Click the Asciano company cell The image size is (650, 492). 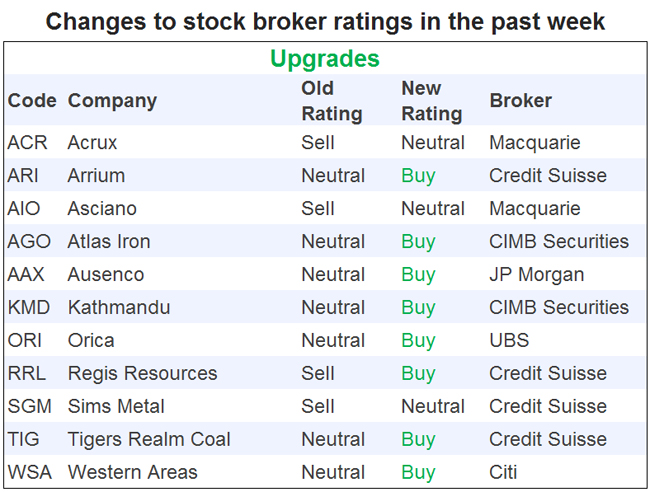pos(102,209)
